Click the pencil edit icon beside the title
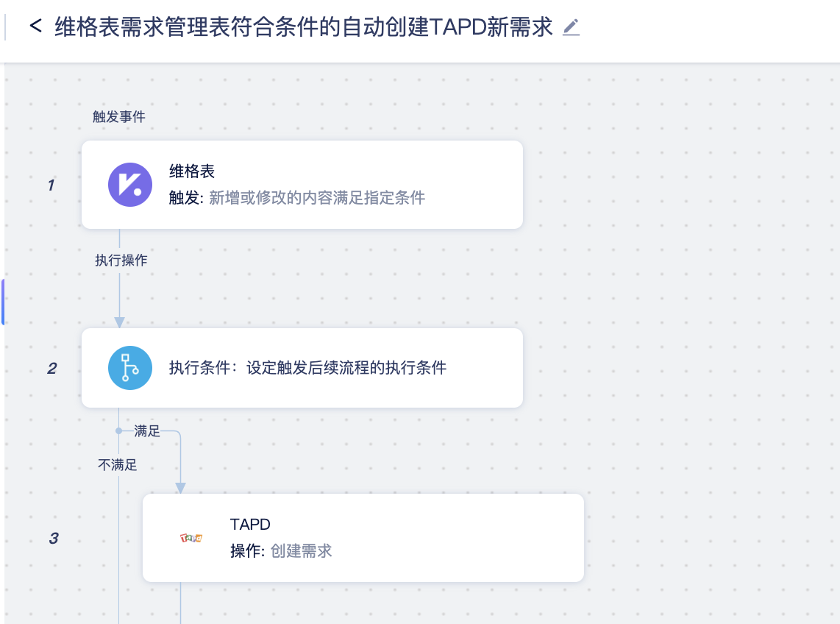 tap(571, 28)
